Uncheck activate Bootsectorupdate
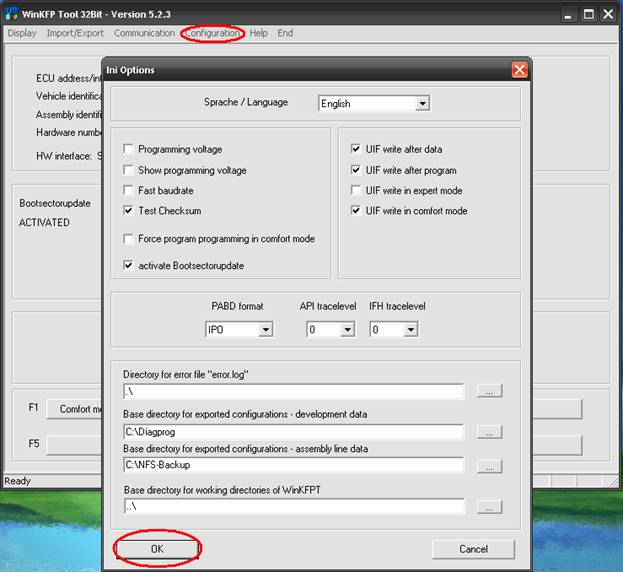Viewport: 623px width, 572px height. click(128, 265)
